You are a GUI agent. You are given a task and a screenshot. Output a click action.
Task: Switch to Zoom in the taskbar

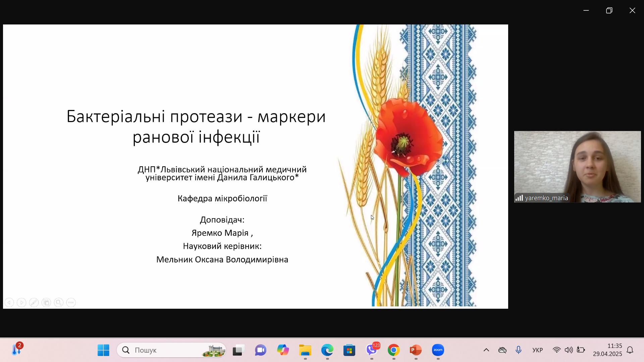pyautogui.click(x=438, y=350)
